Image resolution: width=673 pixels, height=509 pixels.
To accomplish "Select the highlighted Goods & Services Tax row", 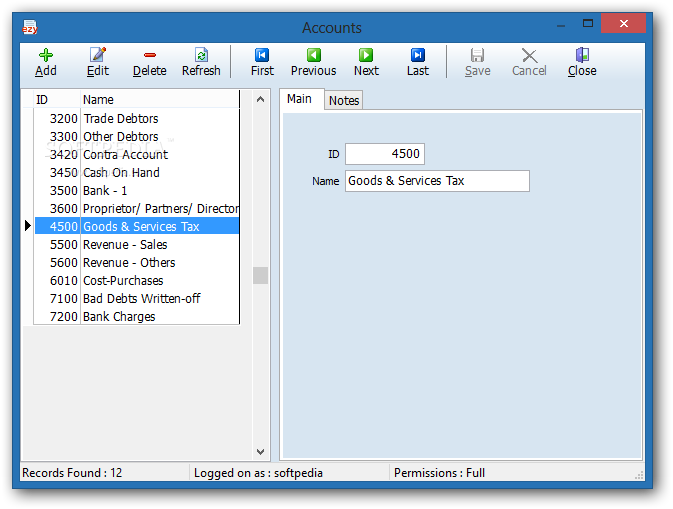I will pyautogui.click(x=136, y=226).
